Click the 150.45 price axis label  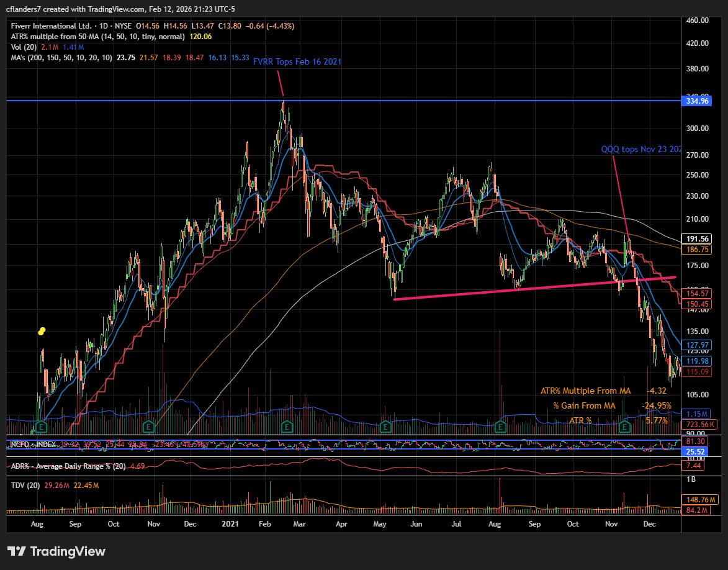pyautogui.click(x=696, y=304)
